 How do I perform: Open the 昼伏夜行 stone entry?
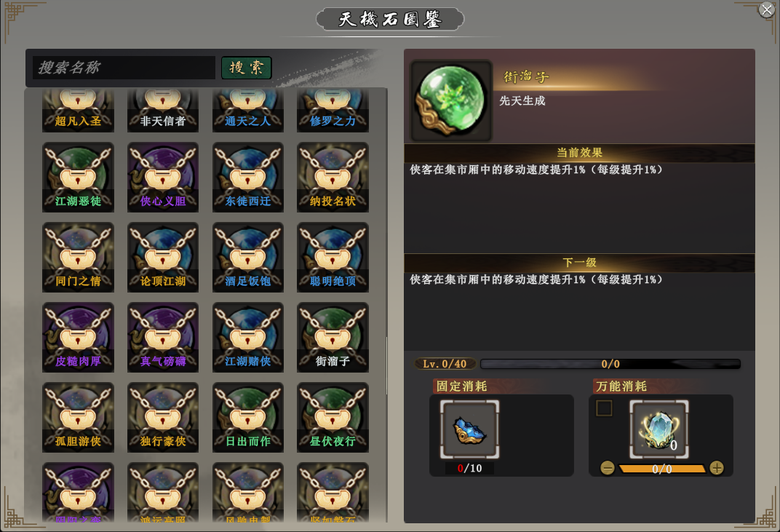click(333, 418)
